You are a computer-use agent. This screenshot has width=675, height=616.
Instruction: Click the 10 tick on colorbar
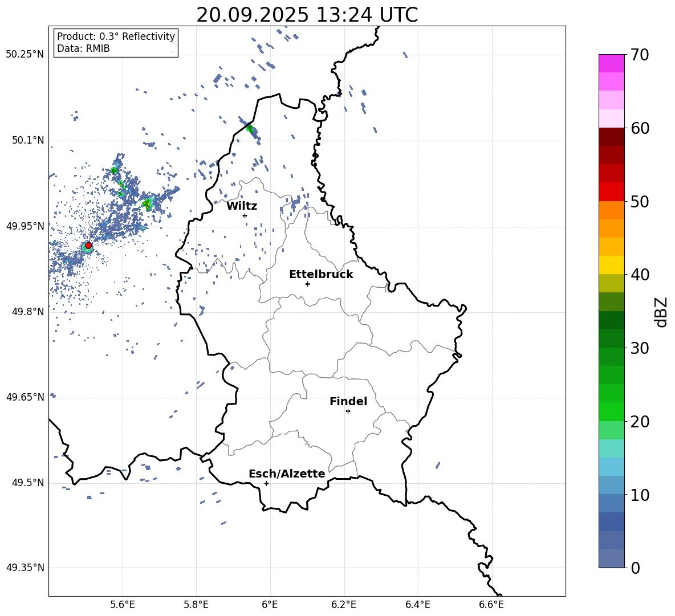(640, 495)
